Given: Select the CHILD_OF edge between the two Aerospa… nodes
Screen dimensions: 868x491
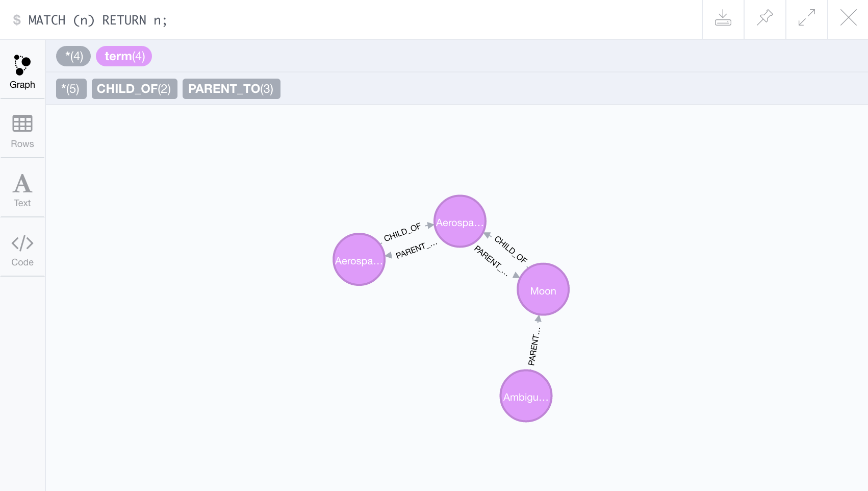Looking at the screenshot, I should pyautogui.click(x=402, y=232).
